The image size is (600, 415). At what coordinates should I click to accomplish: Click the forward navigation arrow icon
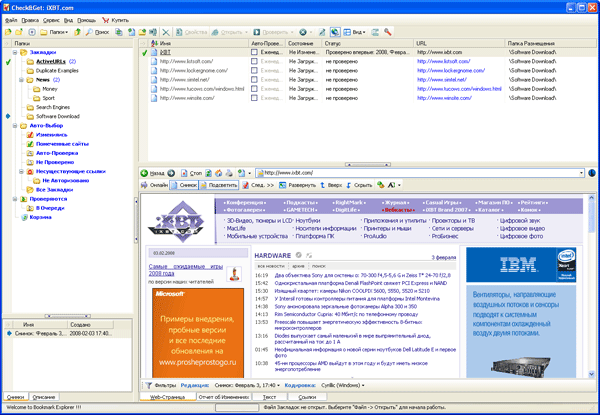point(171,173)
